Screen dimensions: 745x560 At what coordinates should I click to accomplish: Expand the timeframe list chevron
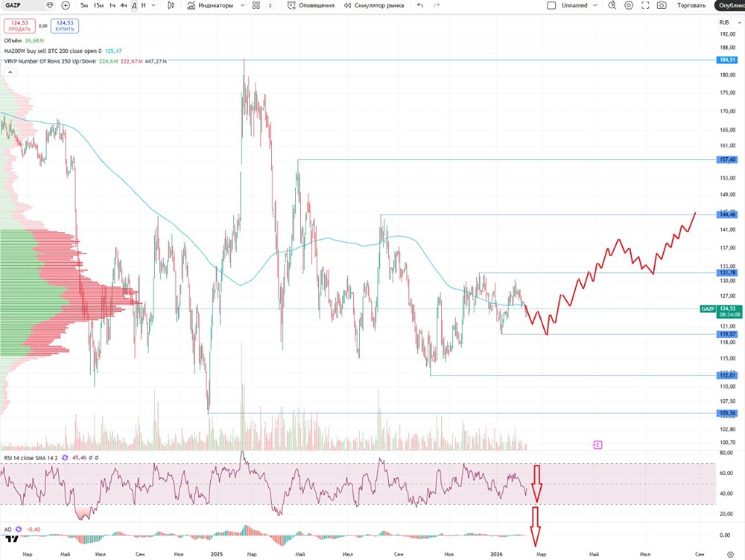click(x=153, y=6)
